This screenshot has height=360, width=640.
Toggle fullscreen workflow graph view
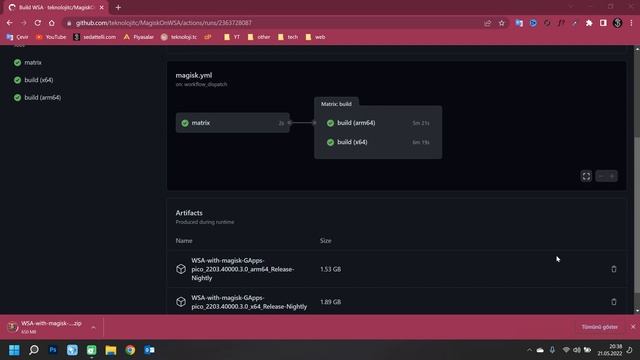[x=586, y=176]
